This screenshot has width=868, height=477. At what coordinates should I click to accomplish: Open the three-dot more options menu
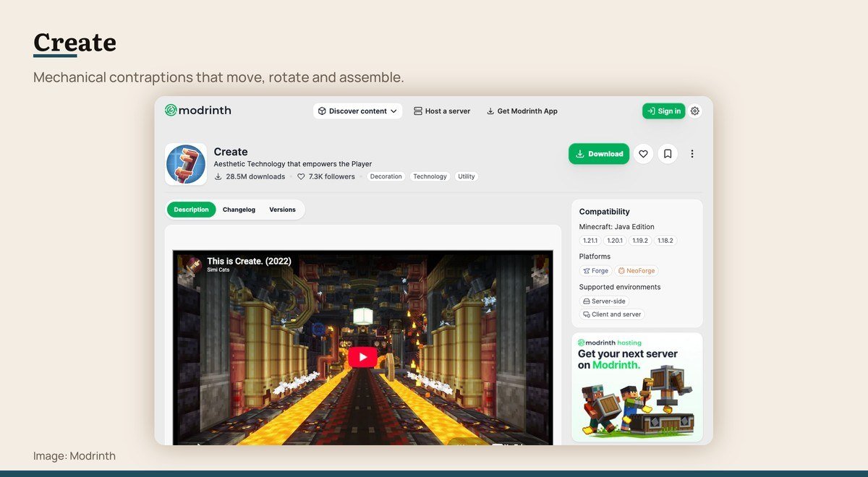[x=692, y=154]
